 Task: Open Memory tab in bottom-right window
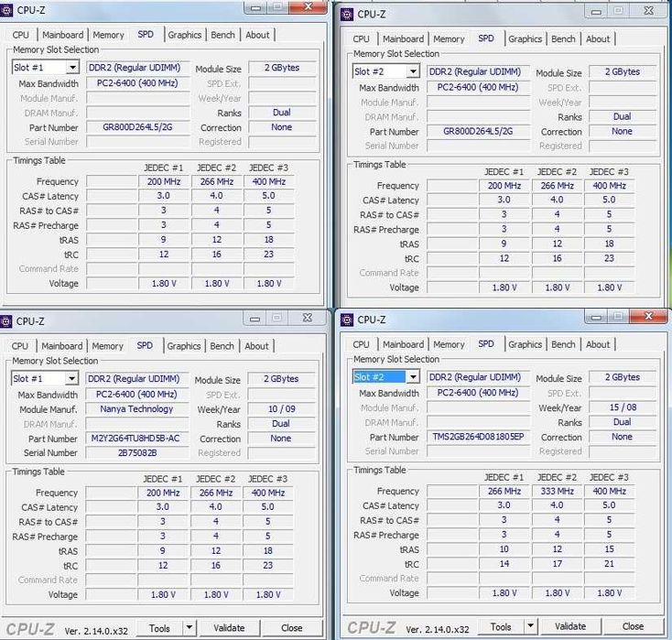(x=450, y=344)
